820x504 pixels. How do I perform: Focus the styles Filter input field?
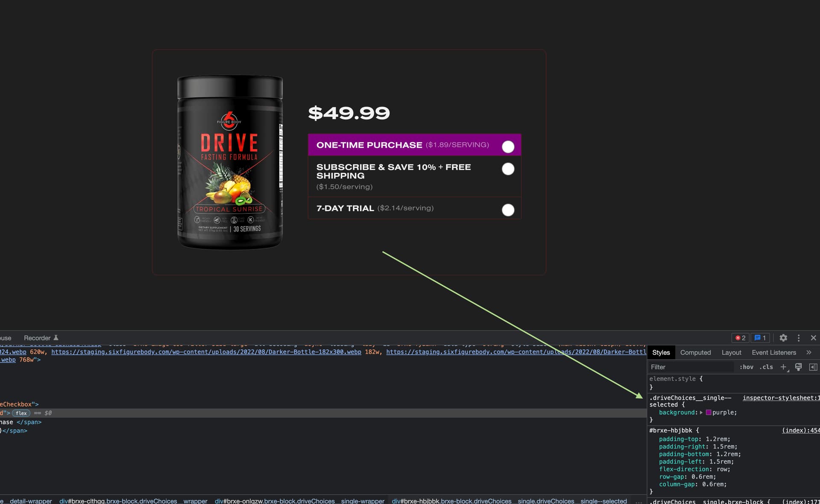tap(691, 367)
